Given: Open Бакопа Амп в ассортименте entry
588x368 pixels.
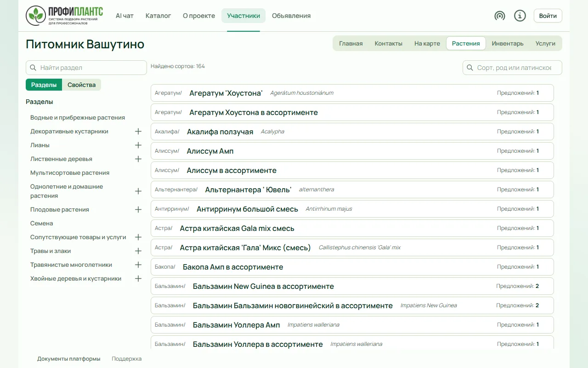Looking at the screenshot, I should pos(352,267).
